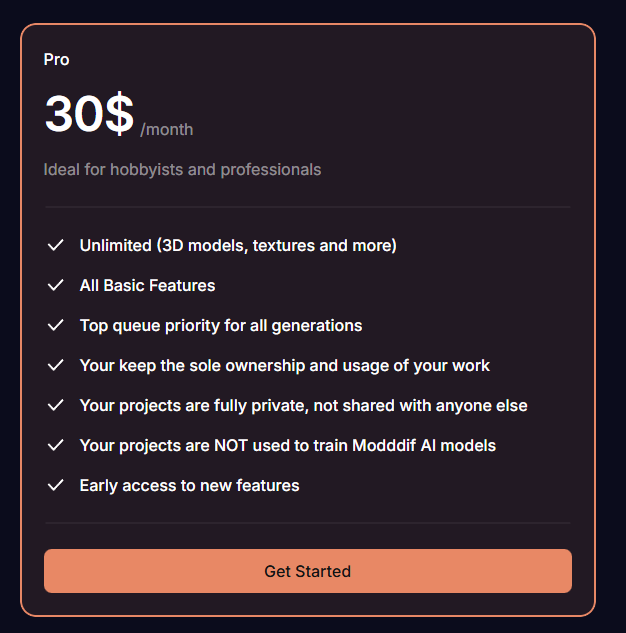Click the sole ownership and usage line

pyautogui.click(x=285, y=365)
